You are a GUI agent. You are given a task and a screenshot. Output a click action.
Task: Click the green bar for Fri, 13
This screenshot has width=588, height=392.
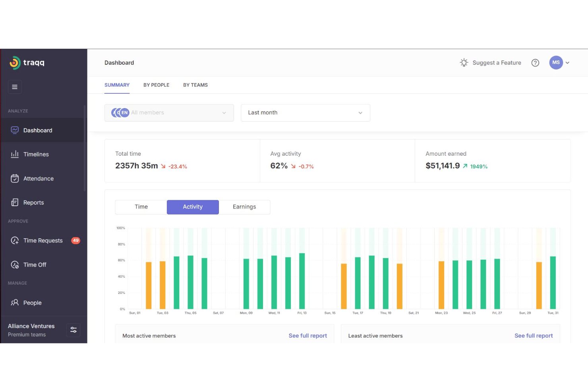coord(302,281)
